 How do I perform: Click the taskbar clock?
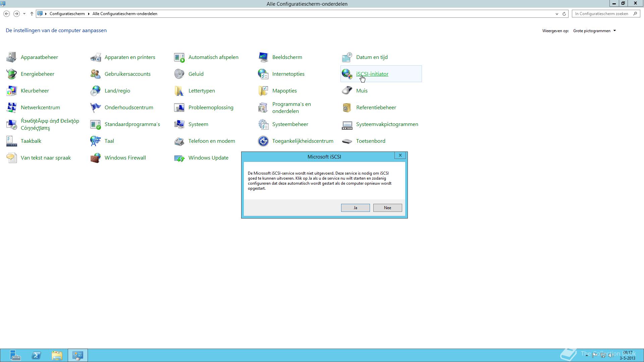pyautogui.click(x=627, y=355)
